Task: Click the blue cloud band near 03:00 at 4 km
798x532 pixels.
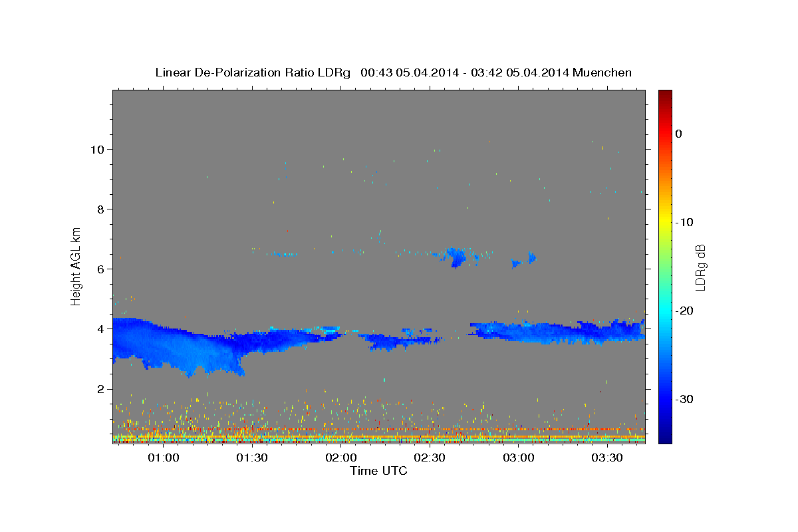Action: pos(557,332)
